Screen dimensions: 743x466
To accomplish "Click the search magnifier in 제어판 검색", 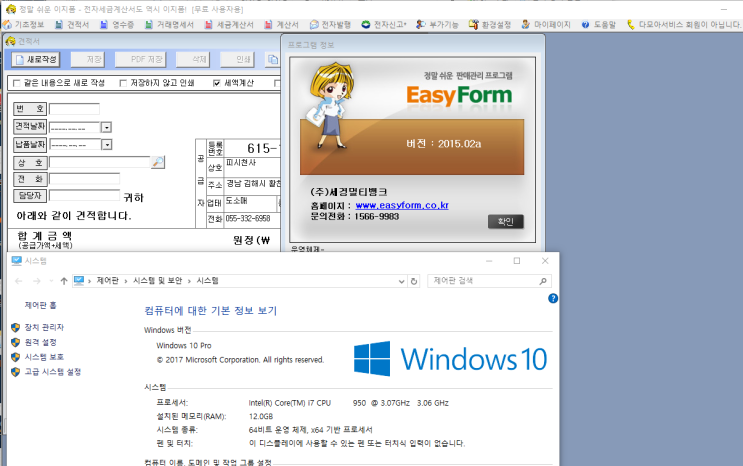I will click(x=543, y=281).
